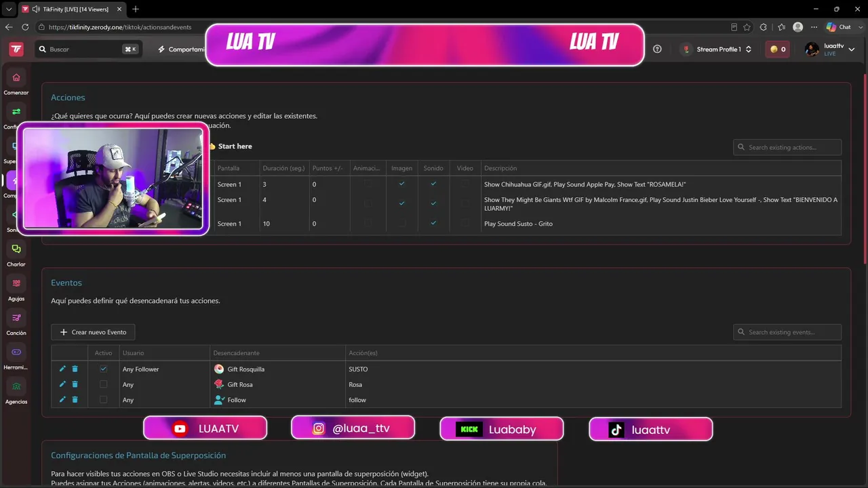The height and width of the screenshot is (488, 868).
Task: Toggle Sonido check in the 3-second action row
Action: 433,184
